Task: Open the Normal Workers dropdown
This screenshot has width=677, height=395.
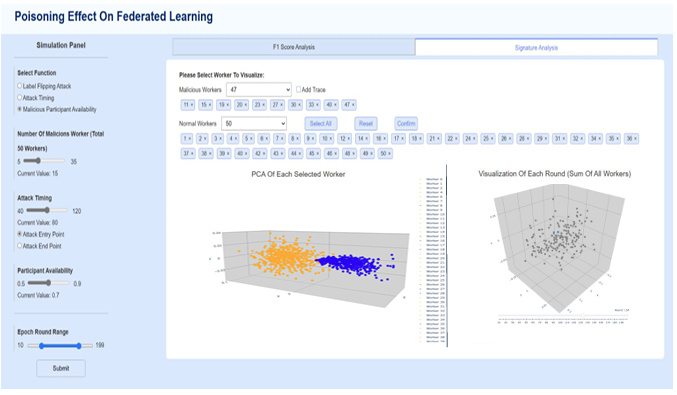Action: point(254,123)
